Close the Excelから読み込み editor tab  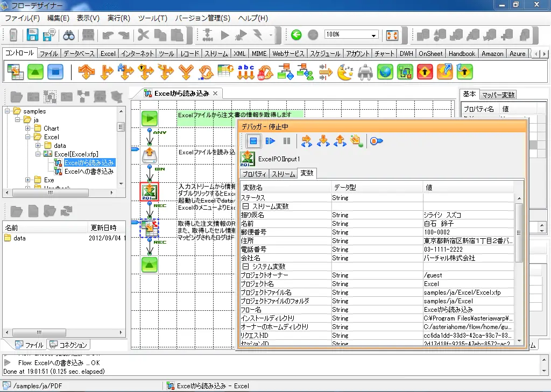tap(215, 94)
